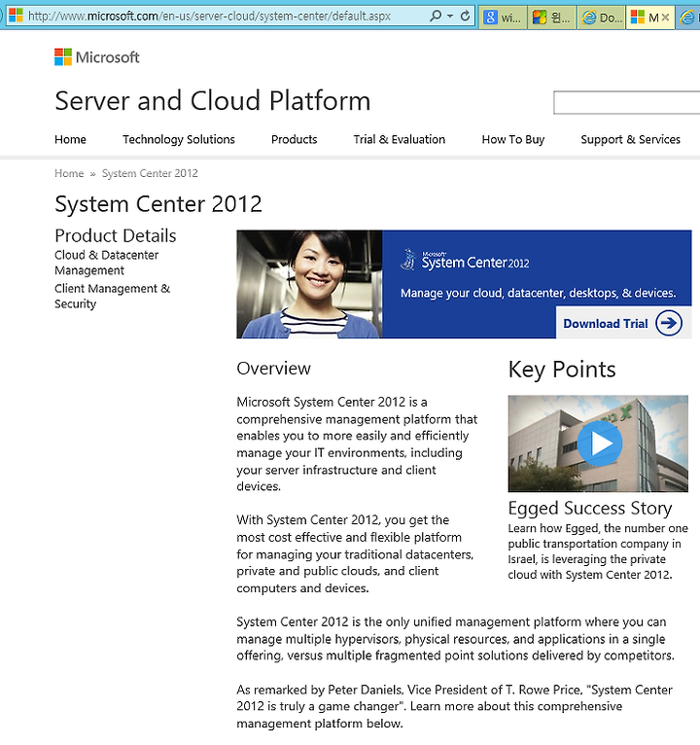Click the Egged Success Story heading
Image resolution: width=700 pixels, height=745 pixels.
[x=590, y=509]
